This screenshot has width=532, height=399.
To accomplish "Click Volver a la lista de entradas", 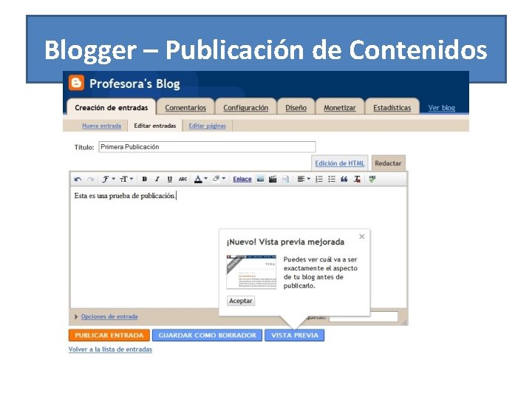I will (x=110, y=349).
